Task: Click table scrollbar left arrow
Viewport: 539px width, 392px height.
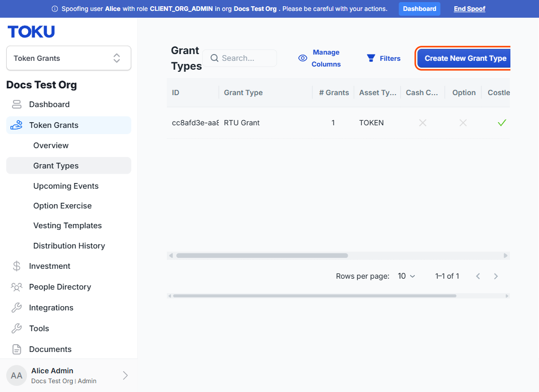Action: [171, 255]
